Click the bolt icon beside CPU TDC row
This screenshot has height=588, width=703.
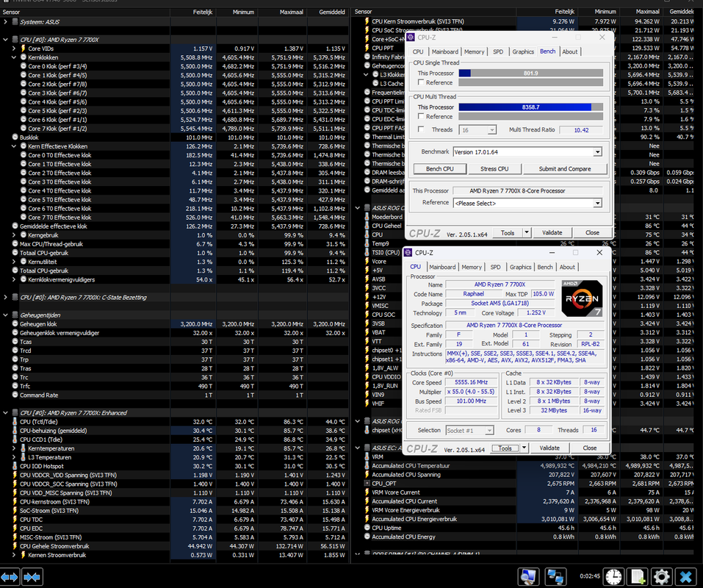(15, 520)
